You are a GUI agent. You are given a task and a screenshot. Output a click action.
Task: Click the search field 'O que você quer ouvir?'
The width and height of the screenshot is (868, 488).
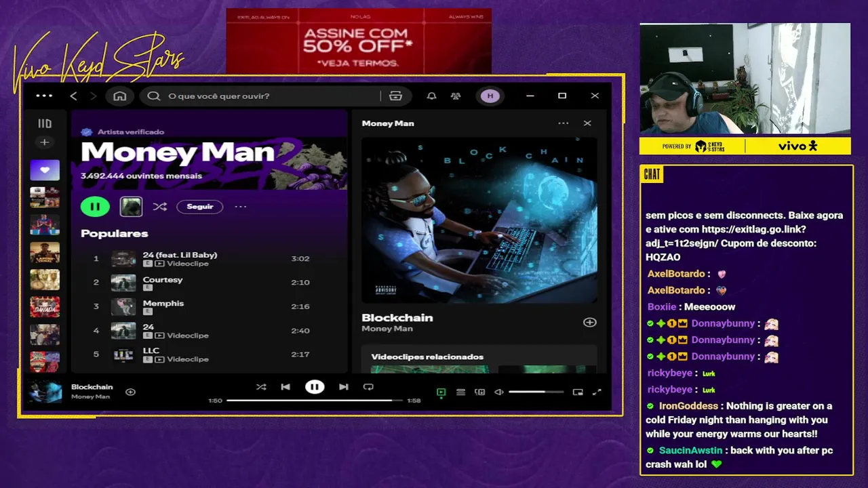(x=260, y=96)
